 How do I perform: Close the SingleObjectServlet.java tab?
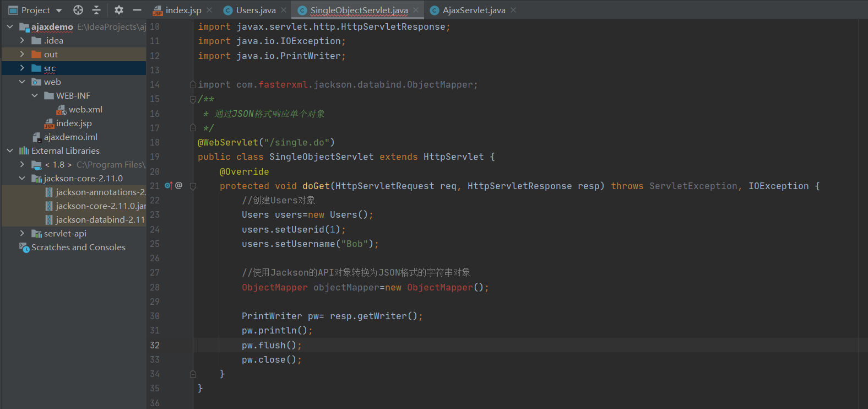416,10
